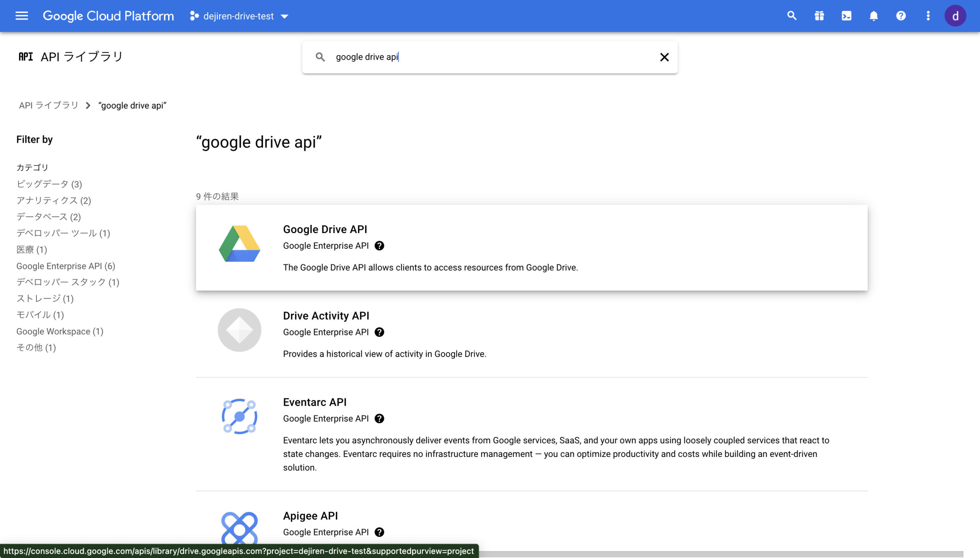Image resolution: width=980 pixels, height=558 pixels.
Task: Click the Google Cloud Platform logo
Action: click(108, 16)
